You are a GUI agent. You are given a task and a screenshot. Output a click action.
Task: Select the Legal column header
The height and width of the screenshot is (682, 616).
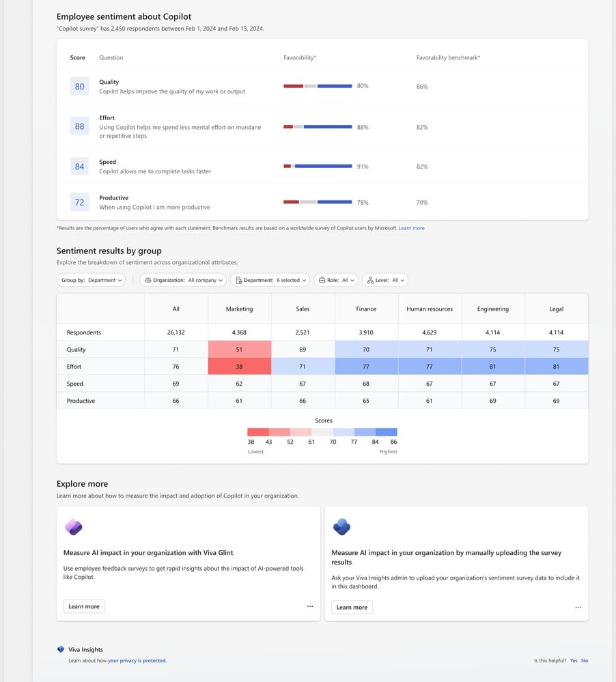click(557, 309)
